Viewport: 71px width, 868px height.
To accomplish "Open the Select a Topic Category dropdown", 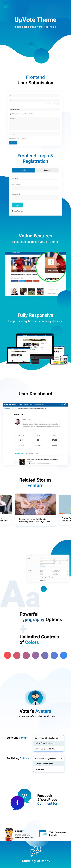I will point(35,109).
